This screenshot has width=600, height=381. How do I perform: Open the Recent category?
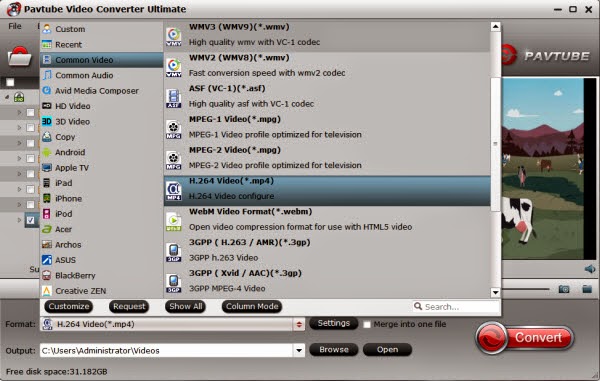[101, 45]
